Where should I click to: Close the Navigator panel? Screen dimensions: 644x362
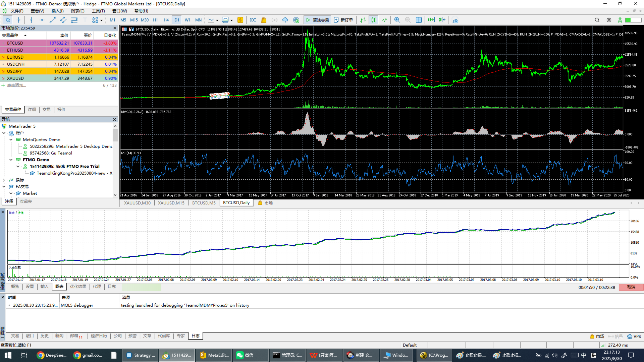click(115, 120)
